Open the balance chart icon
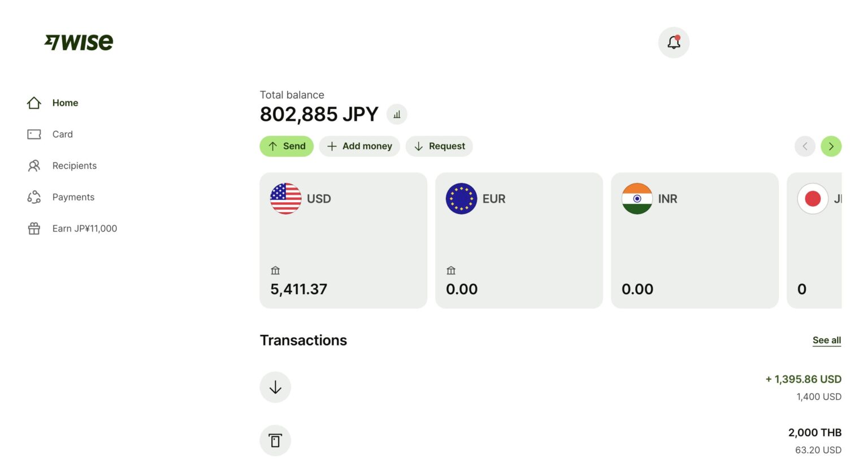868x468 pixels. [x=396, y=114]
